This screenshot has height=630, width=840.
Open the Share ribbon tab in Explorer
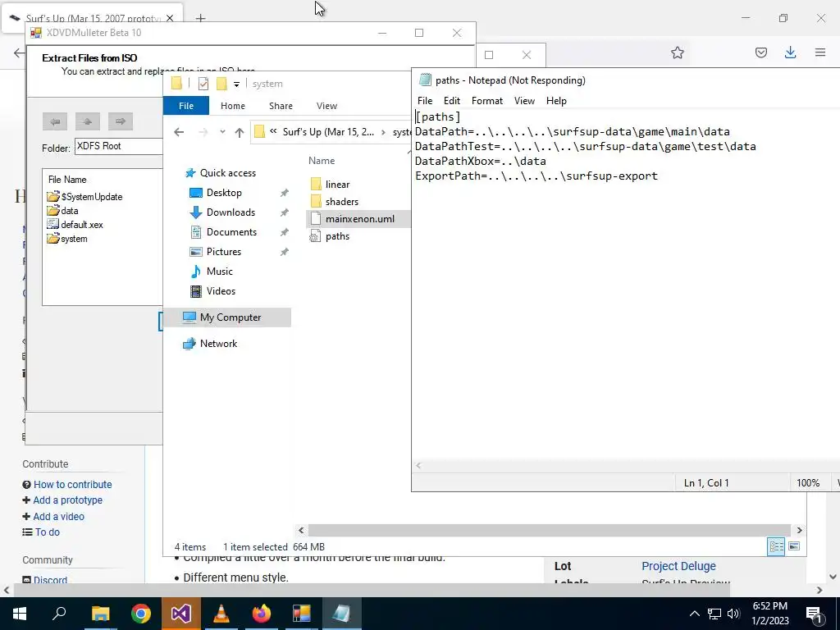[281, 106]
